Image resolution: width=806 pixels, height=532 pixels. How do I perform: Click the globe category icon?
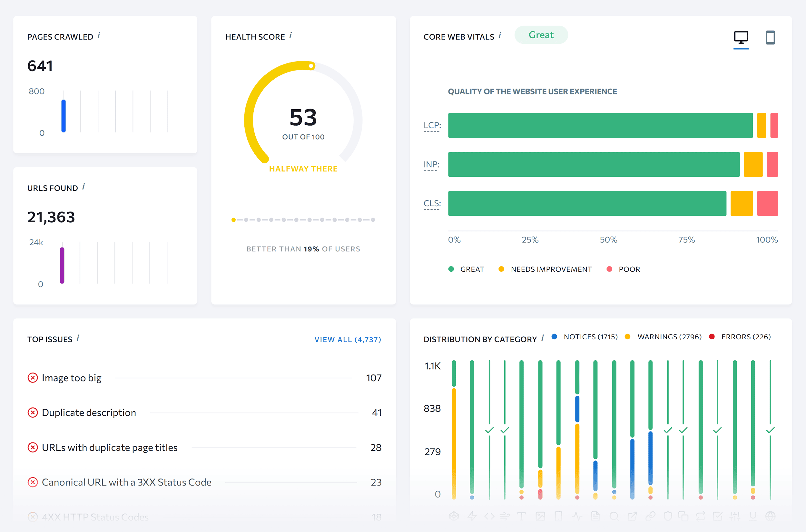(x=771, y=516)
